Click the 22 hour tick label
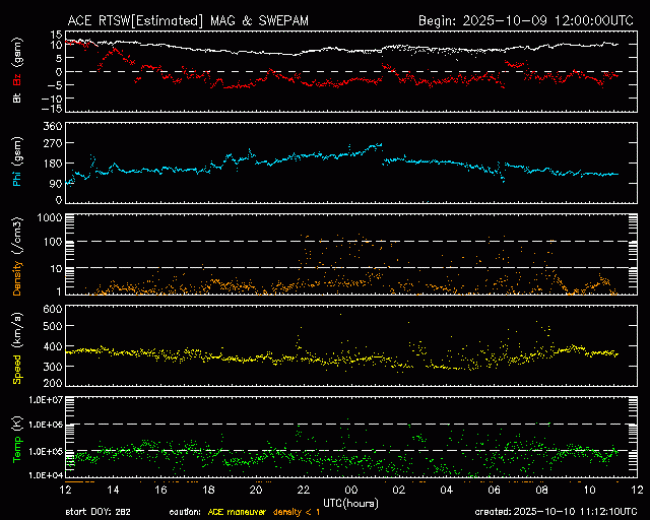 pos(303,490)
